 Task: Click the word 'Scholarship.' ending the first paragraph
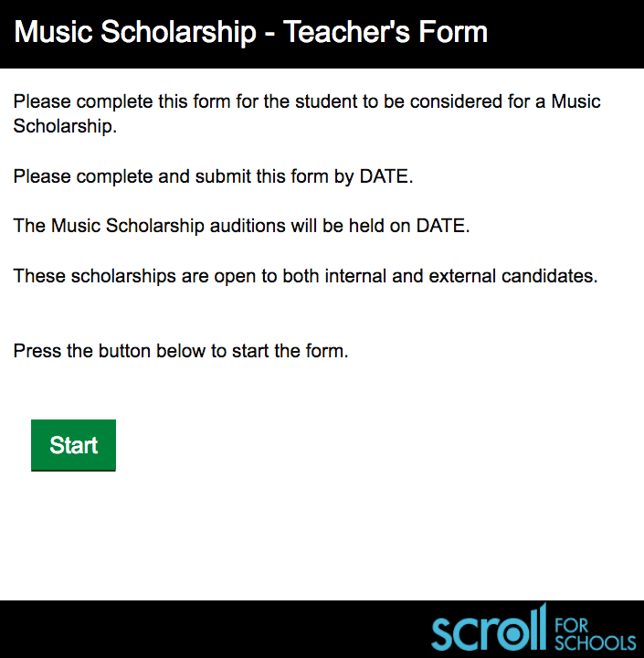pos(65,126)
